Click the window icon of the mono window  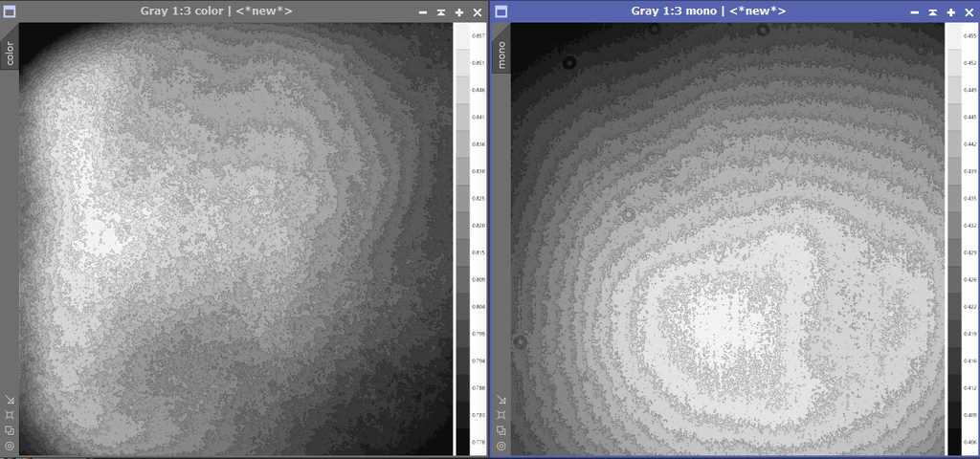pyautogui.click(x=501, y=11)
